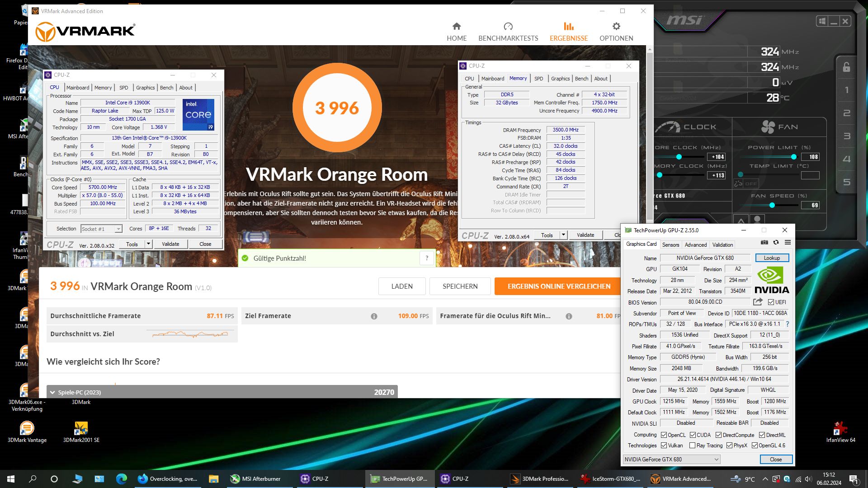Toggle DirectML checkbox in GPU-Z

point(762,435)
